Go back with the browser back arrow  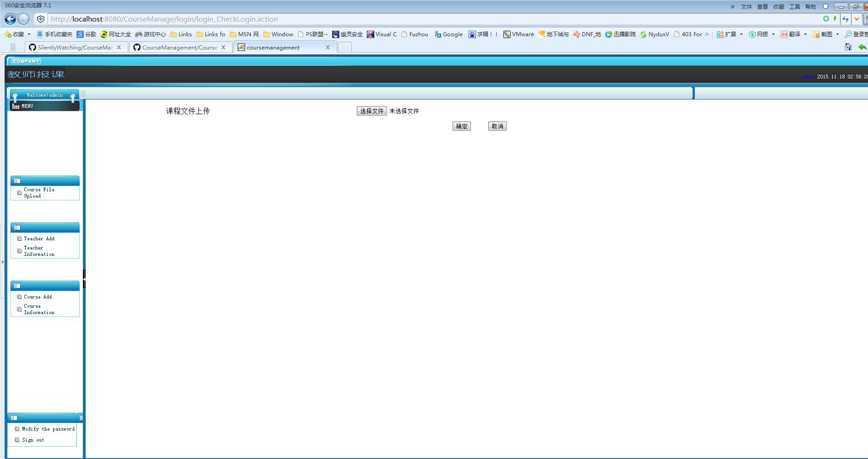tap(10, 19)
